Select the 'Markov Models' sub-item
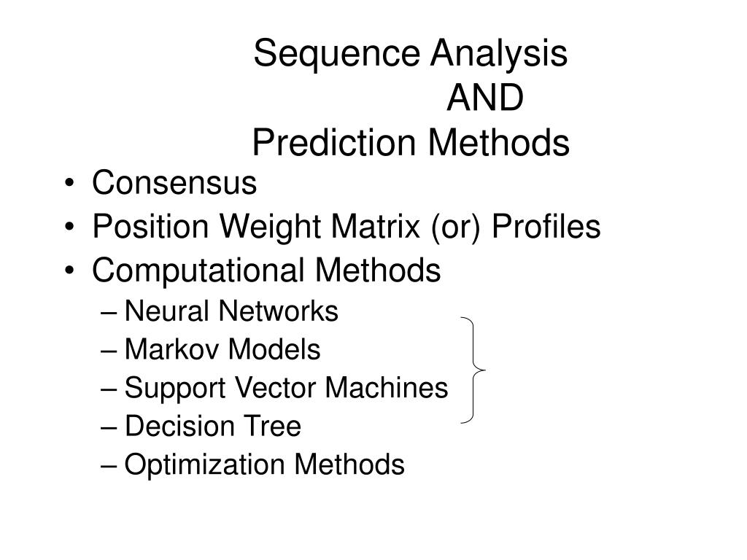 pyautogui.click(x=222, y=349)
